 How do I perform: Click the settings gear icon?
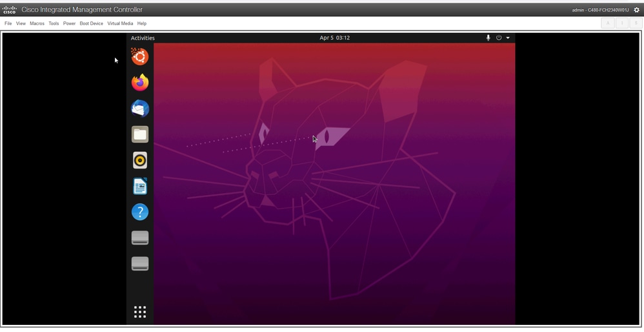point(637,10)
